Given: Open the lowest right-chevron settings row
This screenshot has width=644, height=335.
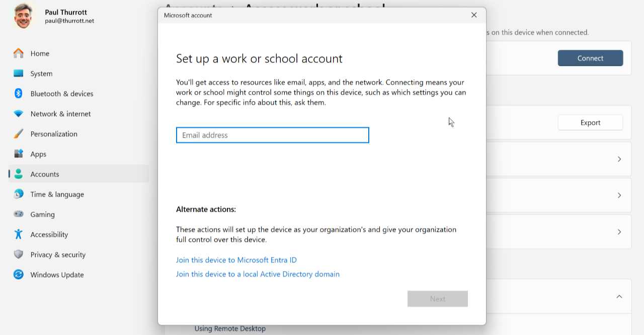Looking at the screenshot, I should tap(619, 232).
